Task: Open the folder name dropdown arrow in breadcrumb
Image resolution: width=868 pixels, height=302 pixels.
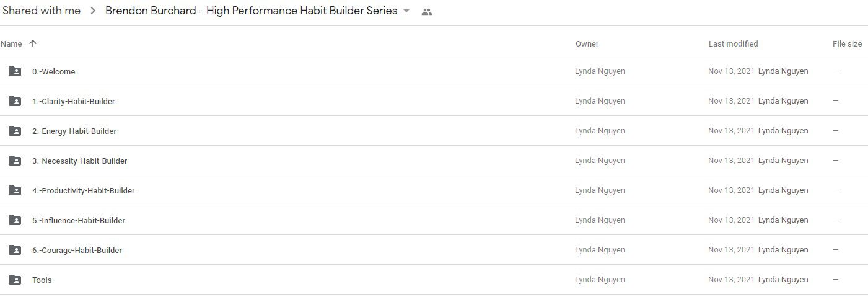Action: point(406,11)
